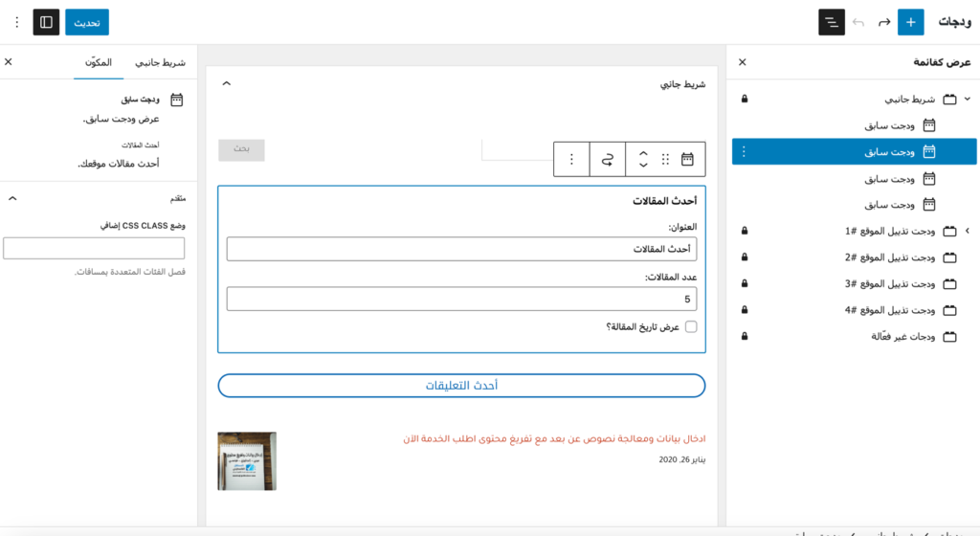Viewport: 980px width, 536px height.
Task: Click the تحديث update button
Action: click(87, 22)
